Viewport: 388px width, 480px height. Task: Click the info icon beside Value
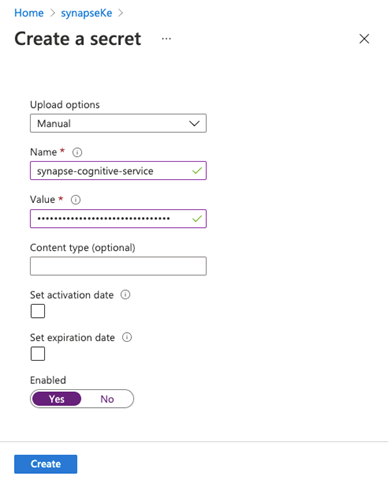pyautogui.click(x=76, y=200)
